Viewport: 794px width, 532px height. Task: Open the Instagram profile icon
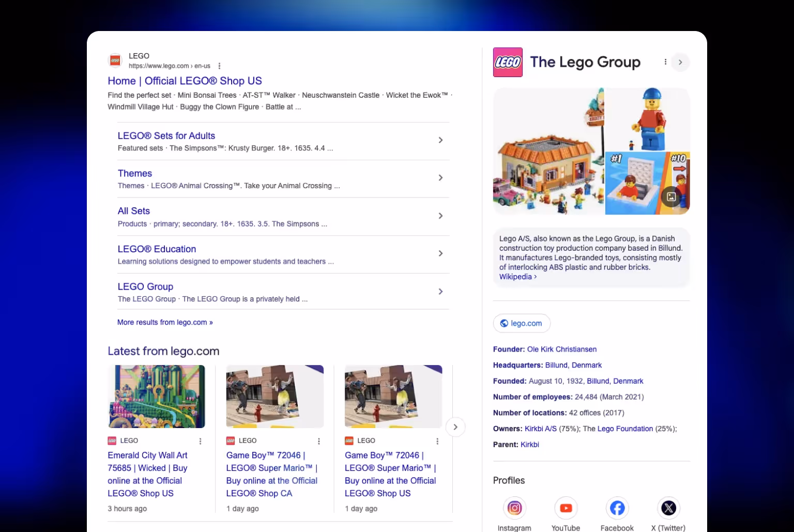[514, 508]
